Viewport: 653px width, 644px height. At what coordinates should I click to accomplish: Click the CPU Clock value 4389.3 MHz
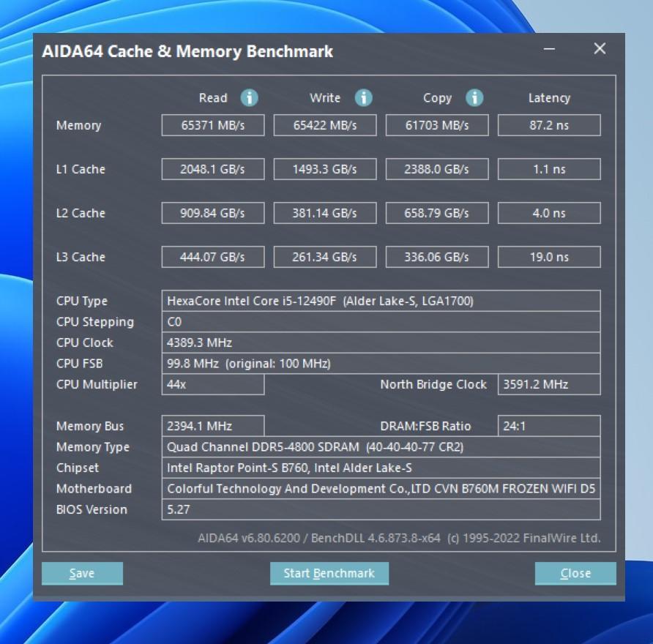pos(381,342)
